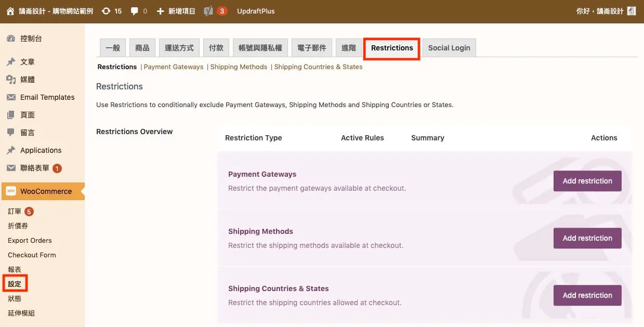The image size is (644, 327).
Task: Open Checkout Form under WooCommerce
Action: click(32, 255)
